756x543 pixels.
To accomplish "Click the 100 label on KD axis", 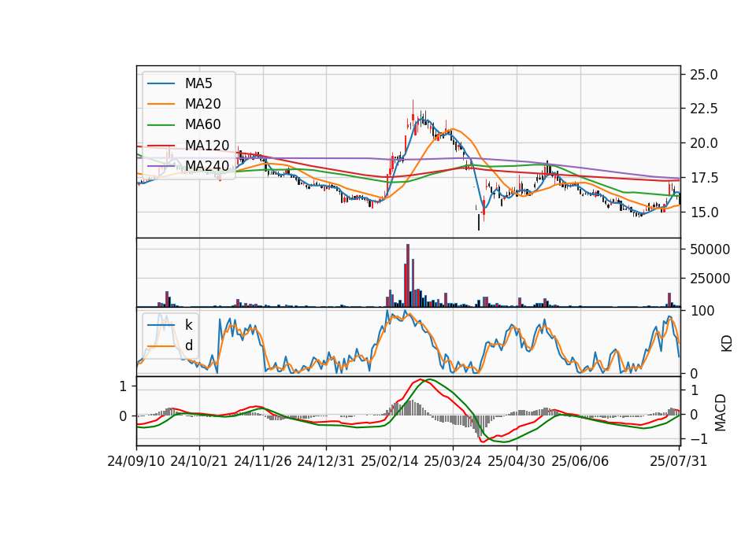I will 702,312.
